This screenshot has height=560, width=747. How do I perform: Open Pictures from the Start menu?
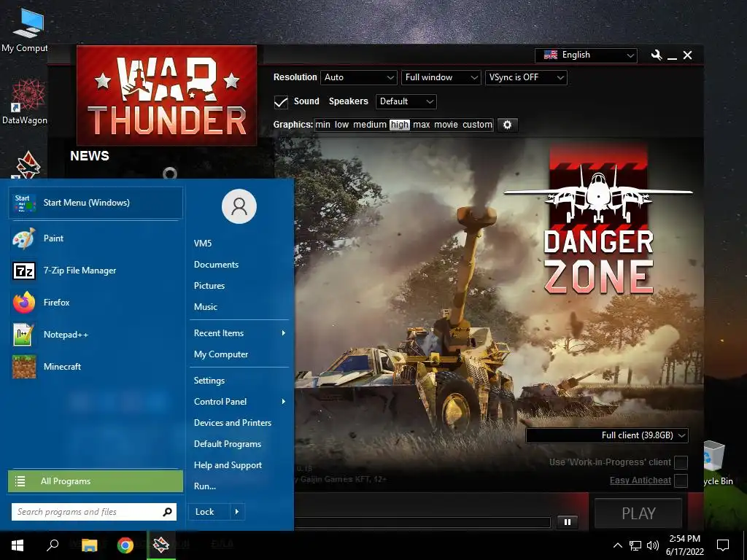(209, 286)
